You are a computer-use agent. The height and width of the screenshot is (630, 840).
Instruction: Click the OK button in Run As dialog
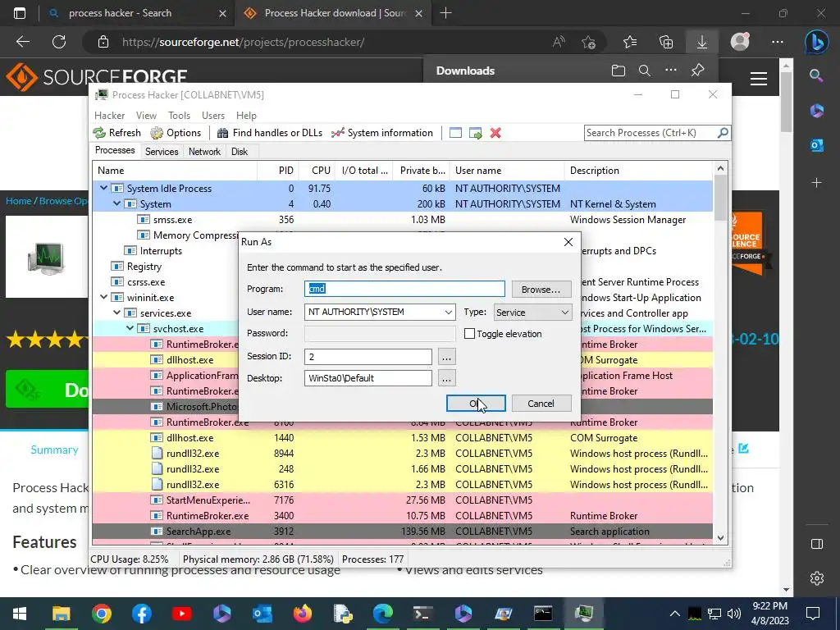476,404
